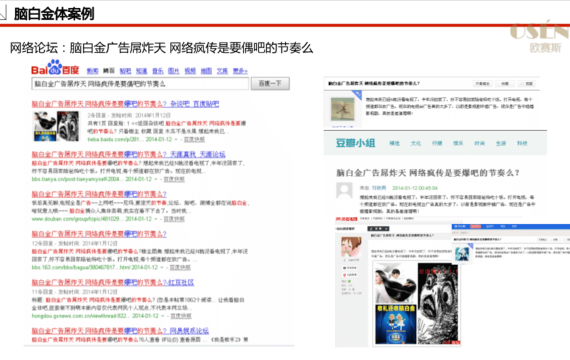Click the square avatar image in the top-right forum post
570x360 pixels.
click(342, 109)
